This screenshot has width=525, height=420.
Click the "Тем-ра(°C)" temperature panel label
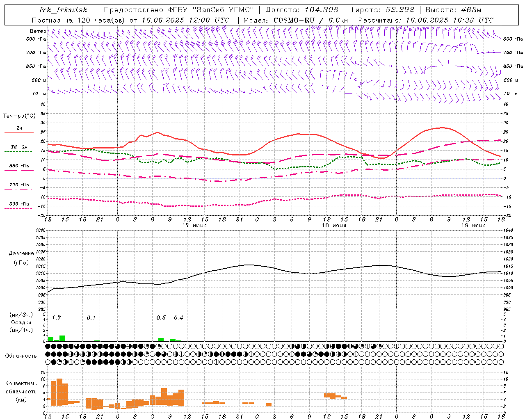(x=19, y=116)
